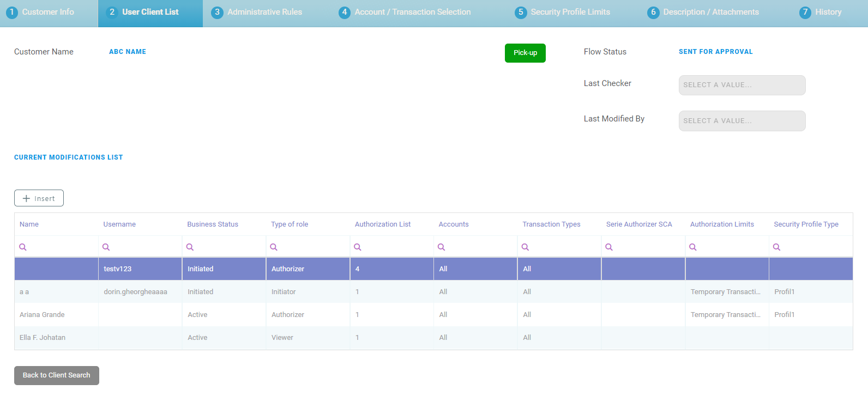Click the Insert button
The image size is (868, 396).
39,198
